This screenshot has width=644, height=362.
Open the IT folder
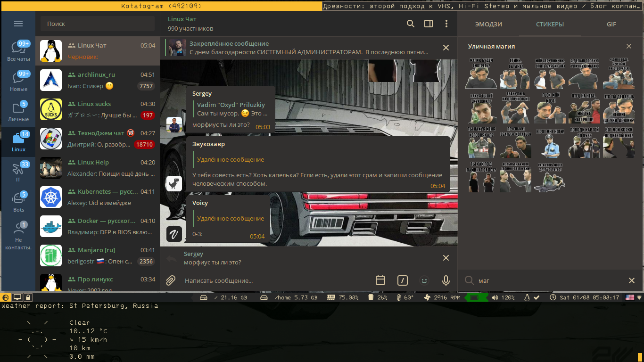(18, 172)
